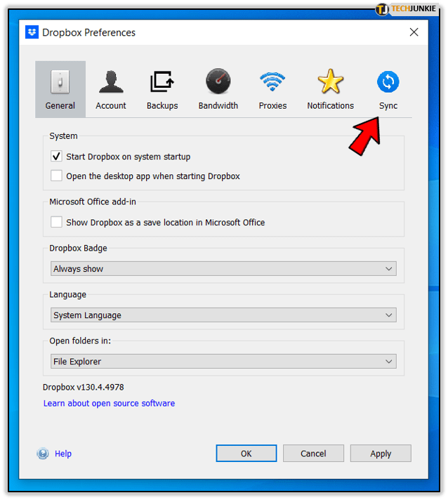Image resolution: width=448 pixels, height=500 pixels.
Task: Click the Help globe icon
Action: (43, 453)
